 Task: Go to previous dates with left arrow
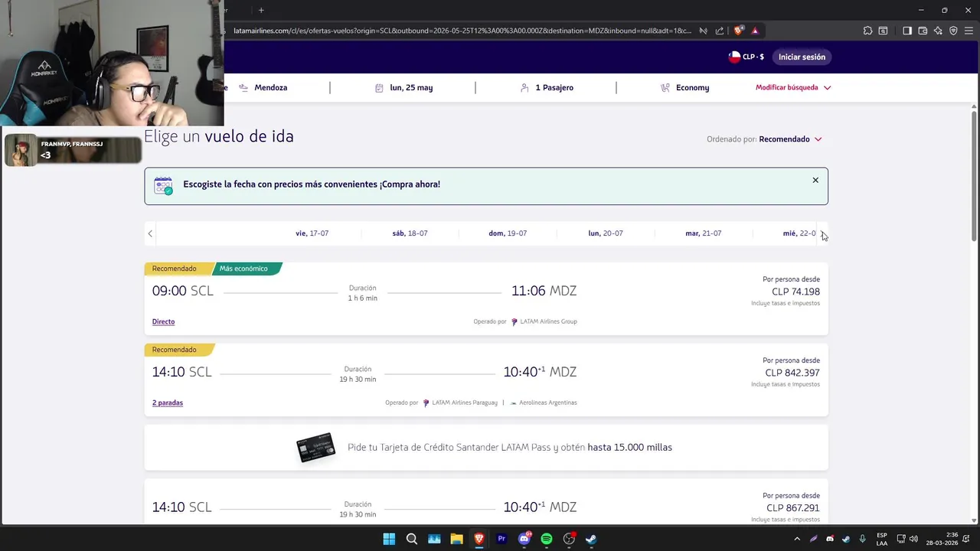click(150, 233)
